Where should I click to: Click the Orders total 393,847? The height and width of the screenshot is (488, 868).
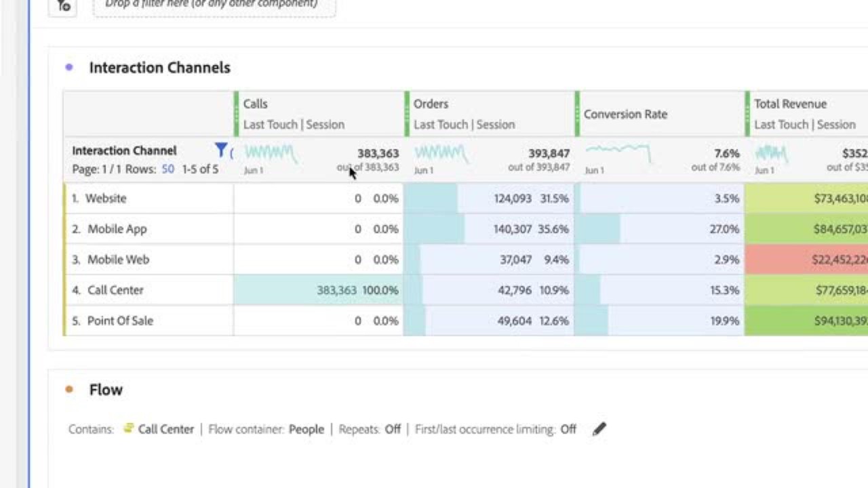pos(549,153)
